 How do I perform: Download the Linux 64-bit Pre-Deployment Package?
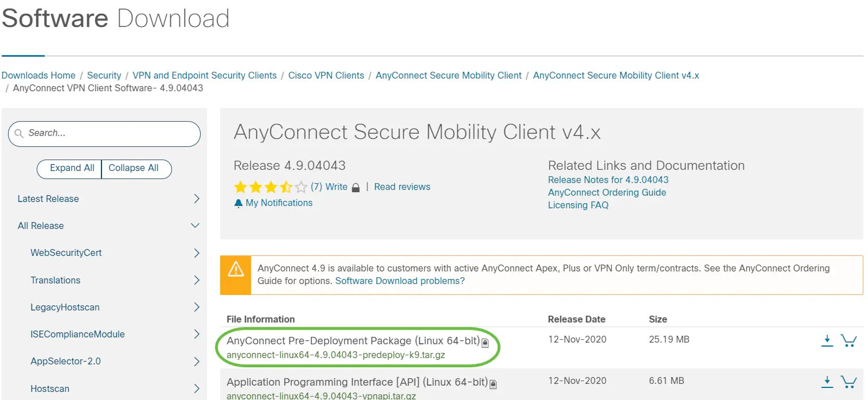[x=827, y=340]
